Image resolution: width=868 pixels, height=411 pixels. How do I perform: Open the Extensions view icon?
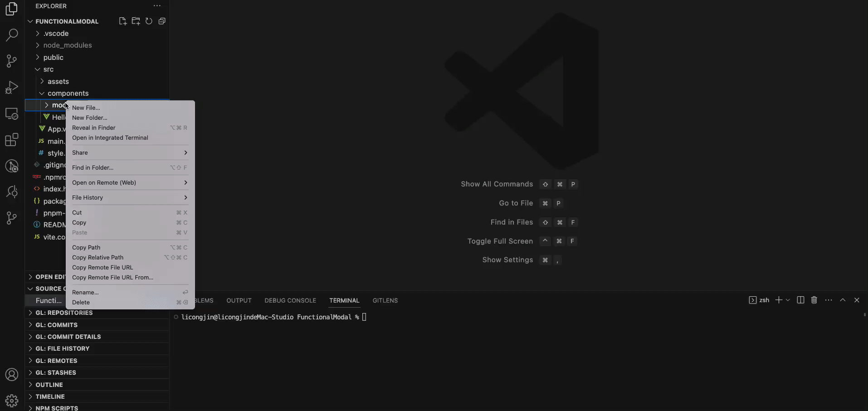click(12, 140)
